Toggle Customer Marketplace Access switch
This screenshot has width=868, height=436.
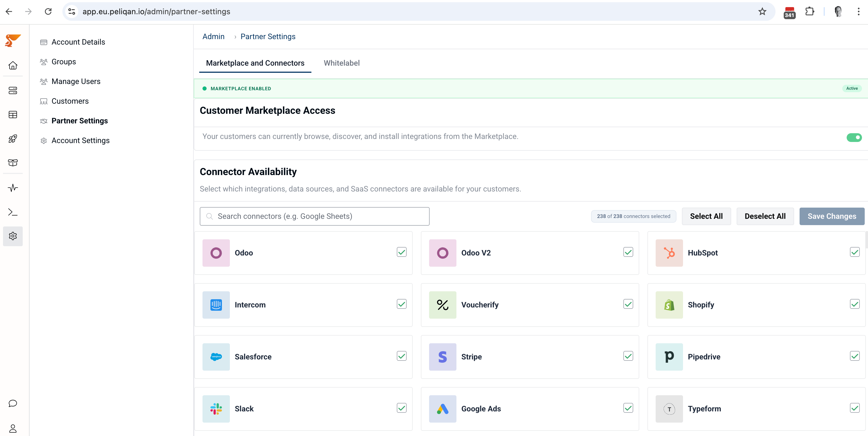pos(854,138)
